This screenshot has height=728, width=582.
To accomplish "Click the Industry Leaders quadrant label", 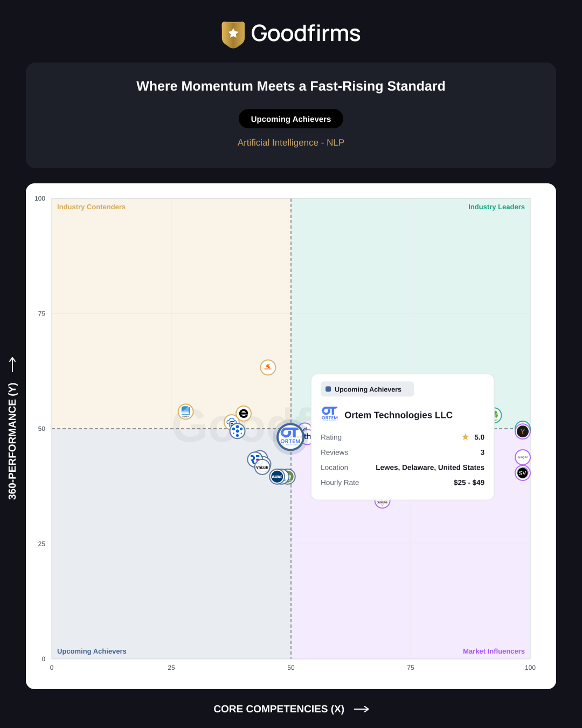I will [x=496, y=207].
